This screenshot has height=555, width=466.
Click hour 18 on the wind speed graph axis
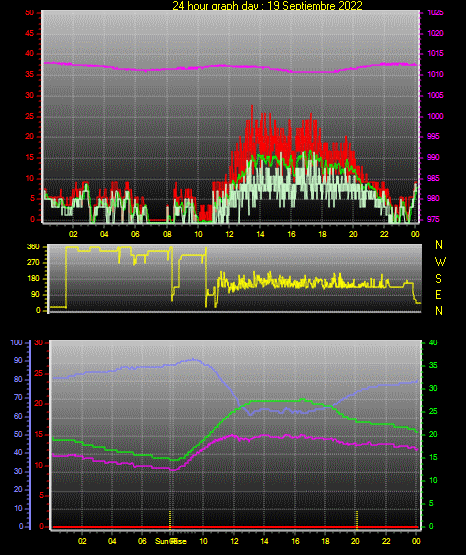[322, 234]
